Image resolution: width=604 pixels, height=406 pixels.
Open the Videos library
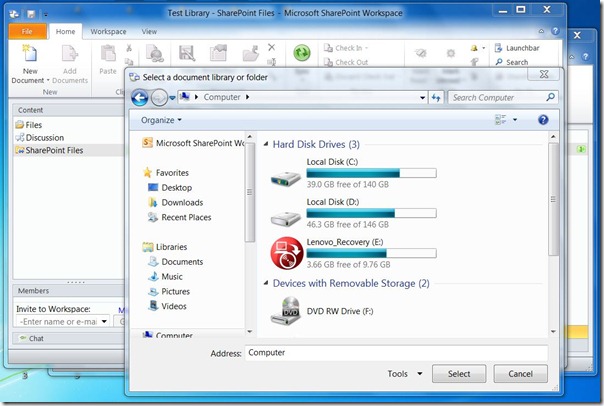coord(168,306)
